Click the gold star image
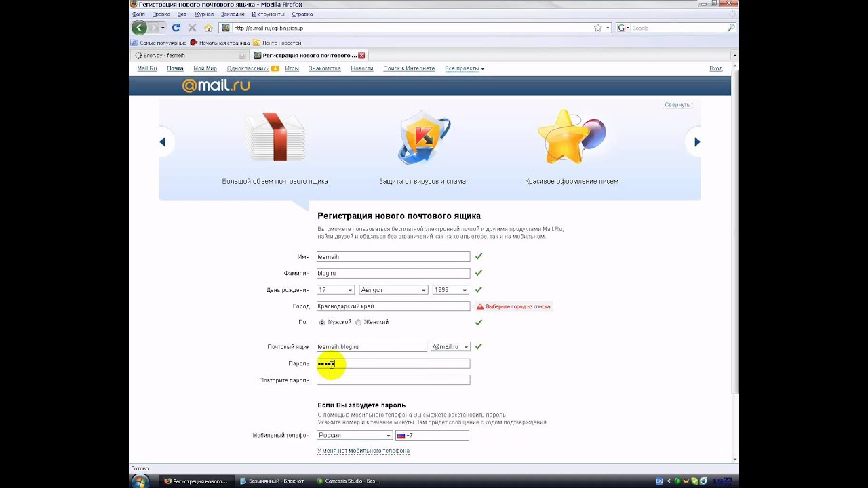This screenshot has height=488, width=868. click(x=571, y=136)
